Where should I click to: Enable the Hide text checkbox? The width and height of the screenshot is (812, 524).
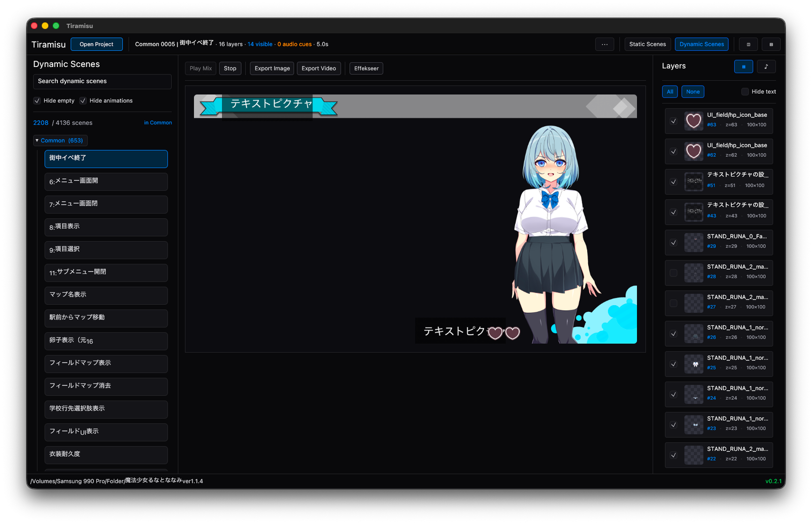[x=745, y=91]
